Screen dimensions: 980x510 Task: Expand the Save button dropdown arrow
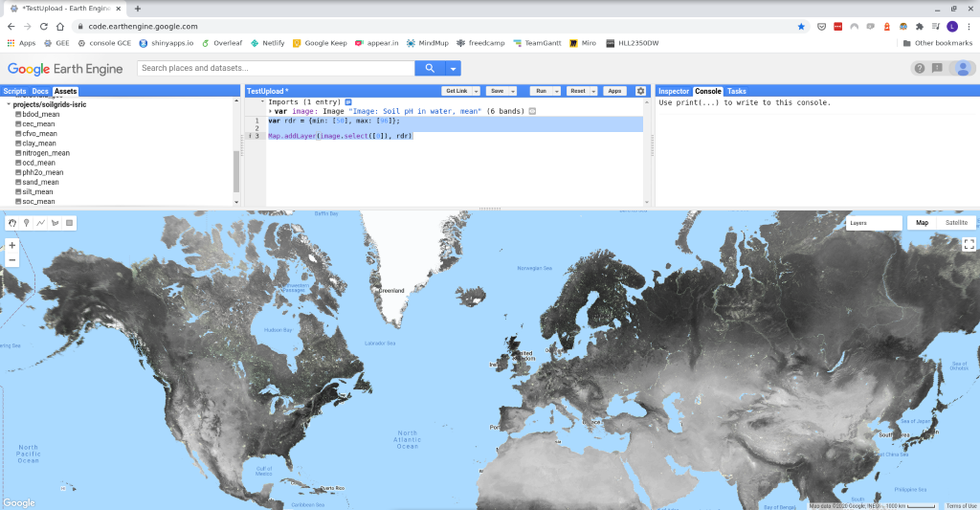513,91
